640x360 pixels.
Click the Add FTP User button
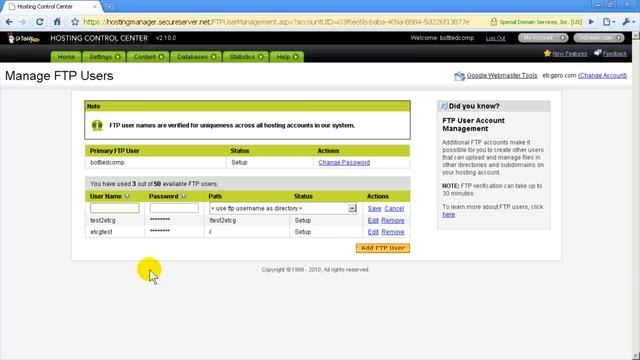382,248
